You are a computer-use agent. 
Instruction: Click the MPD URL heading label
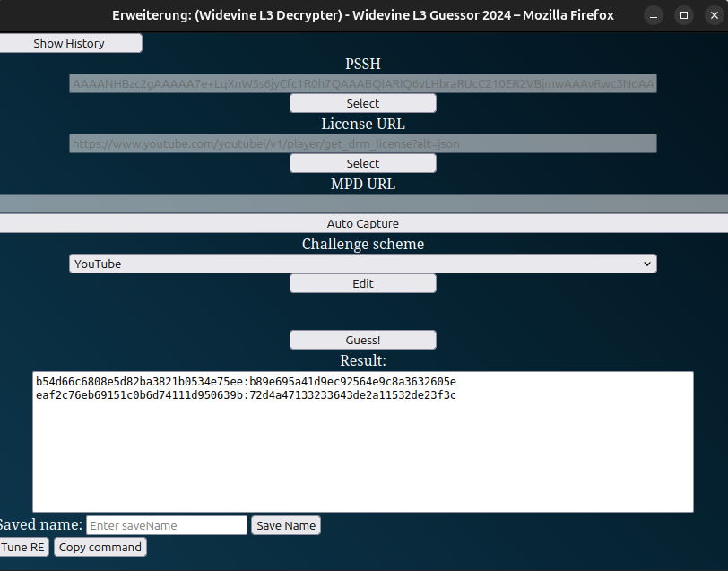363,185
